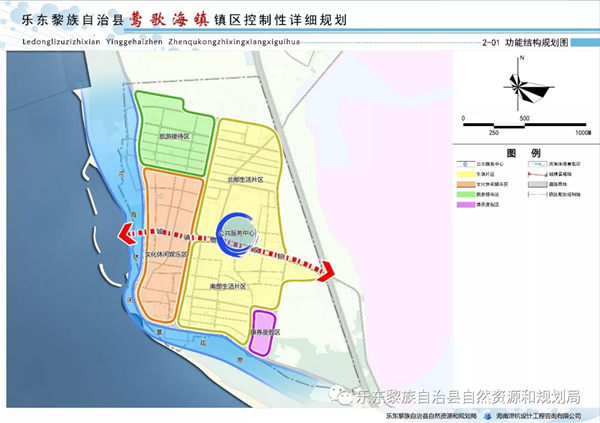
Task: Click the pinyin Ledonglizuzizhixian text
Action: [61, 42]
